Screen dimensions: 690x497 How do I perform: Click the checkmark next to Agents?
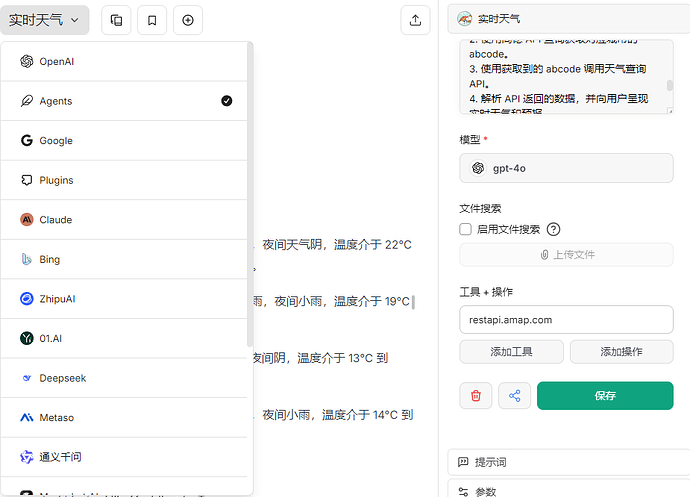tap(227, 101)
